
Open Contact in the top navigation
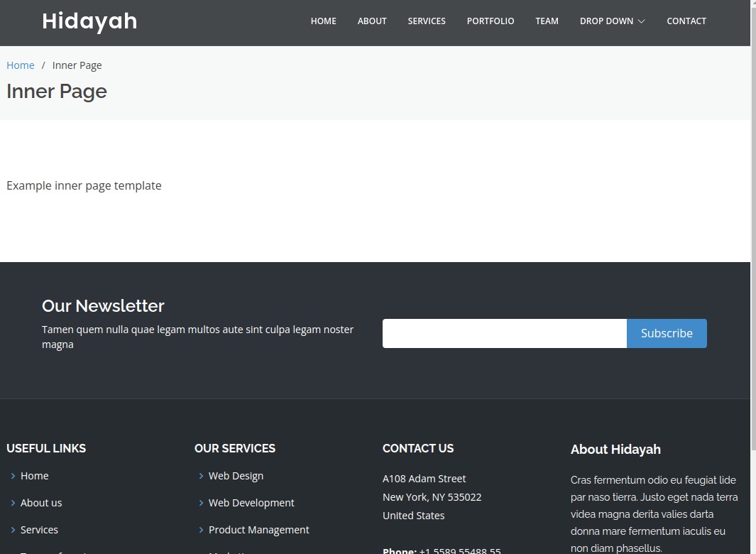click(686, 21)
